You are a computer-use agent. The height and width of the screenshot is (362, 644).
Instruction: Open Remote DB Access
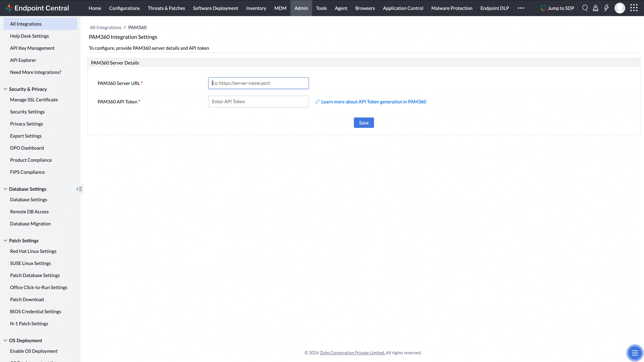pyautogui.click(x=29, y=212)
